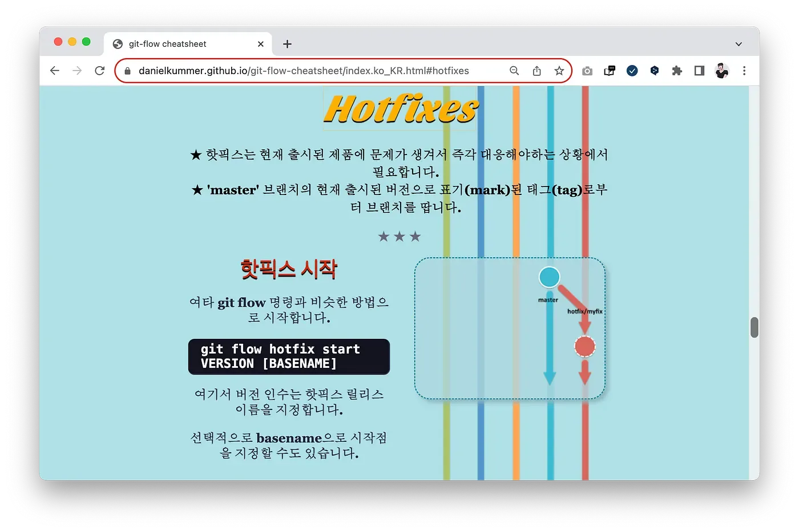Click the master label in diagram
Screen dimensions: 799x532
point(548,300)
